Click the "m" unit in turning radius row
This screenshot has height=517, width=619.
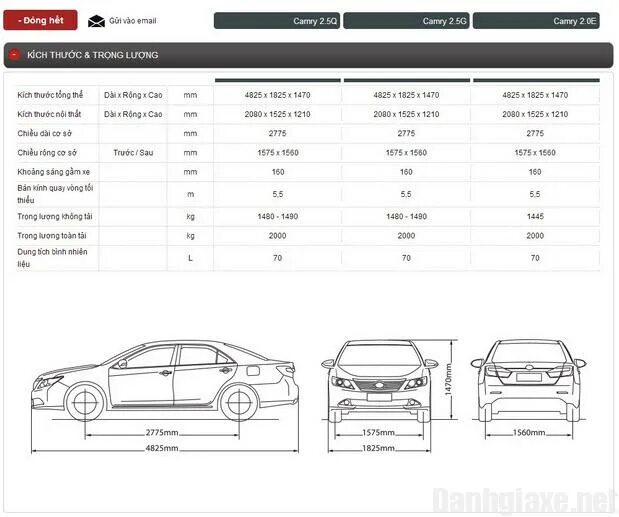point(190,194)
